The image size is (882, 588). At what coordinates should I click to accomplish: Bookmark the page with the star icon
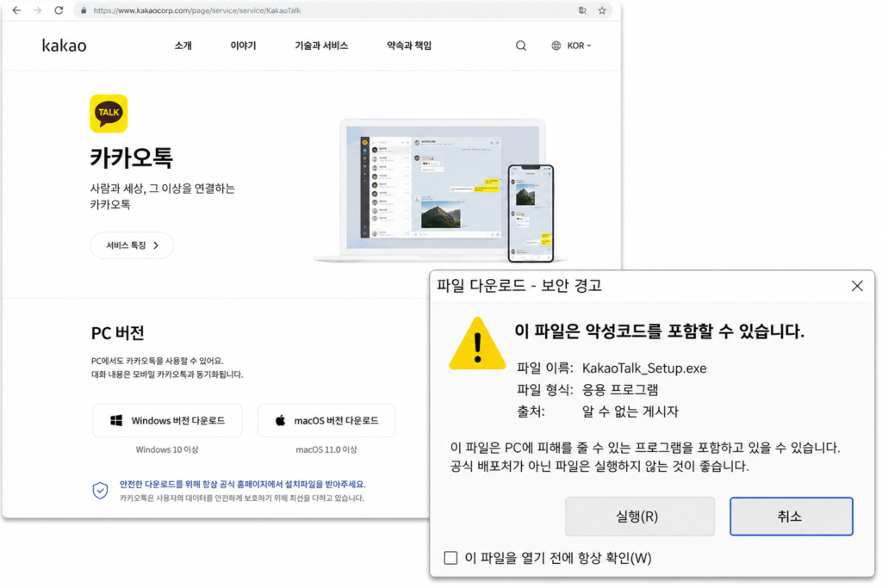pos(602,10)
